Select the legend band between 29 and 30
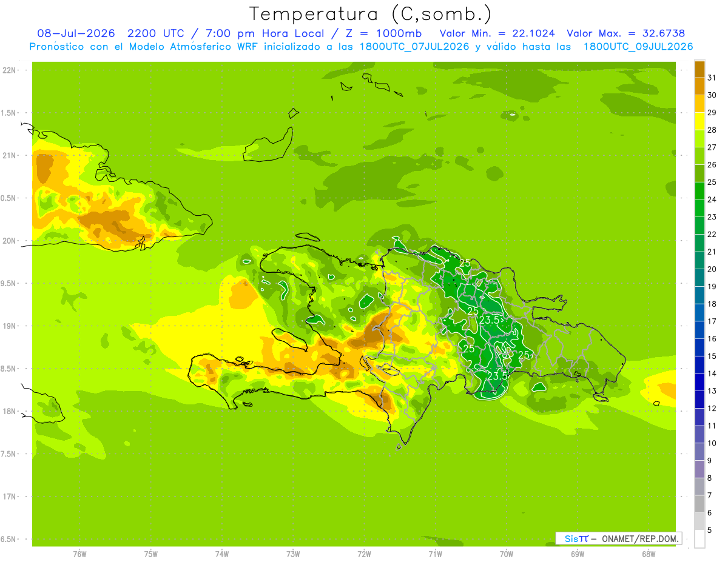 point(699,104)
